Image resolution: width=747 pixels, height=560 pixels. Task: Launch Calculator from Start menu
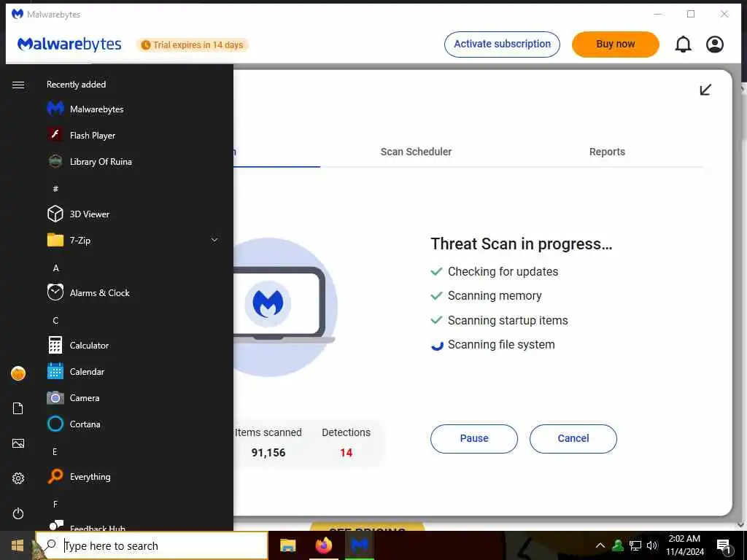pos(133,345)
